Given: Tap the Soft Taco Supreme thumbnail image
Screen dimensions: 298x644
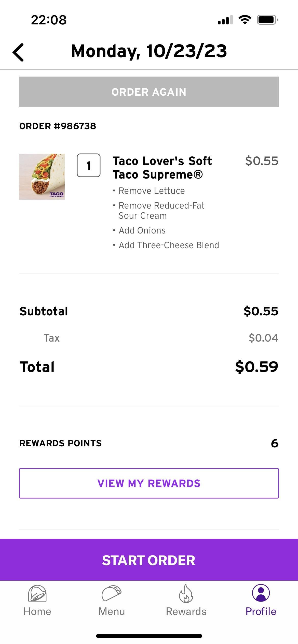Looking at the screenshot, I should [x=42, y=177].
